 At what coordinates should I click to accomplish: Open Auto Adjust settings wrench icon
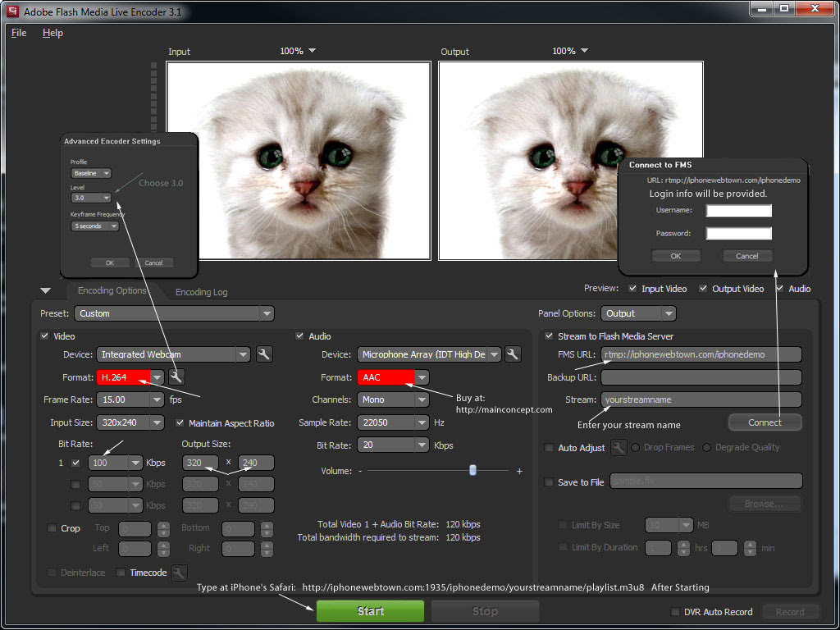pos(619,447)
